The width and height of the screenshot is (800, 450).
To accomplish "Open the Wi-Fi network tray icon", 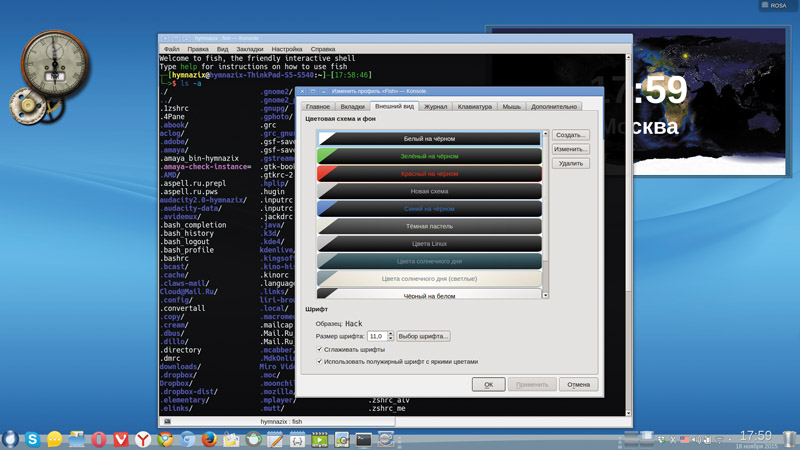I will click(719, 439).
